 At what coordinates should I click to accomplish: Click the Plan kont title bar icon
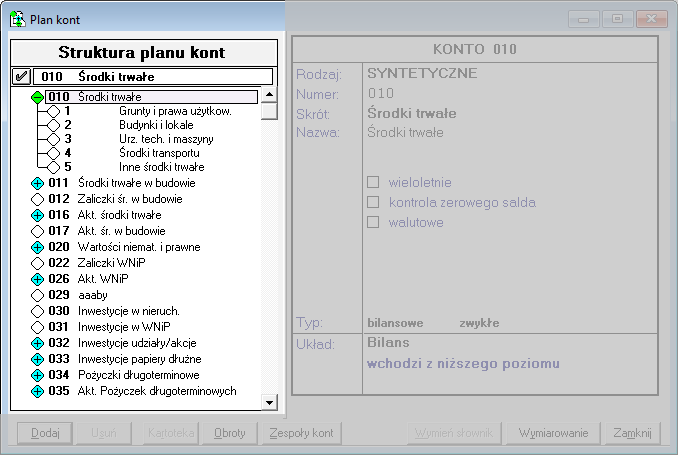(x=17, y=19)
